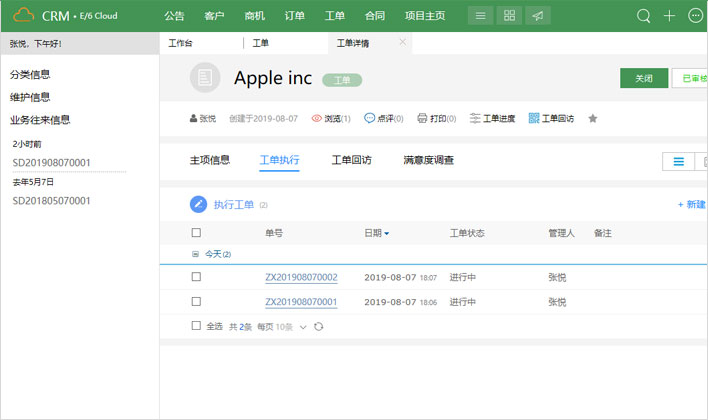Star the Apple inc work order
Viewport: 708px width, 420px height.
point(592,119)
